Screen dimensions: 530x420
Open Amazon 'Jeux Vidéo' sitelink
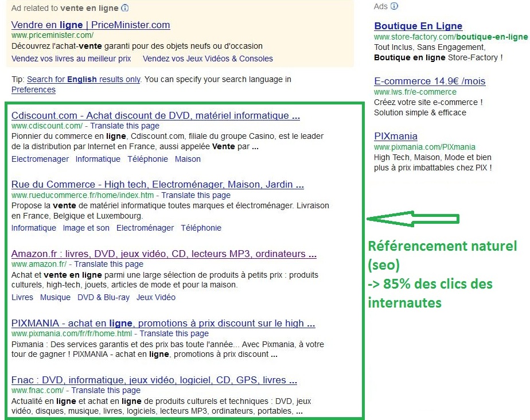[156, 297]
